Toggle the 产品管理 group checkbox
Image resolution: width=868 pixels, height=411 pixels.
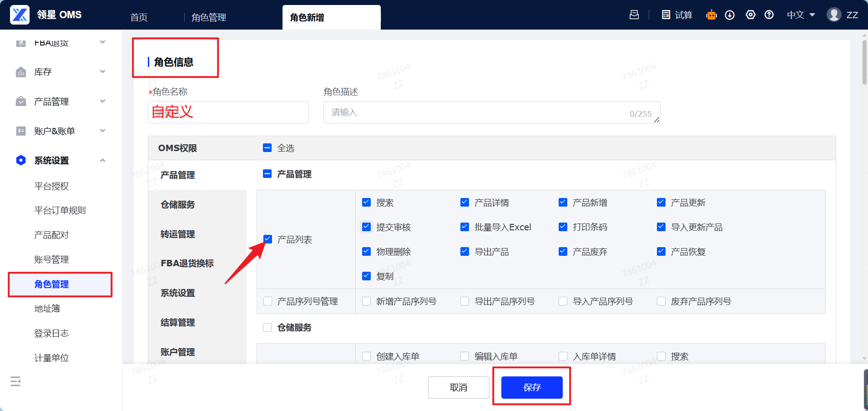267,174
